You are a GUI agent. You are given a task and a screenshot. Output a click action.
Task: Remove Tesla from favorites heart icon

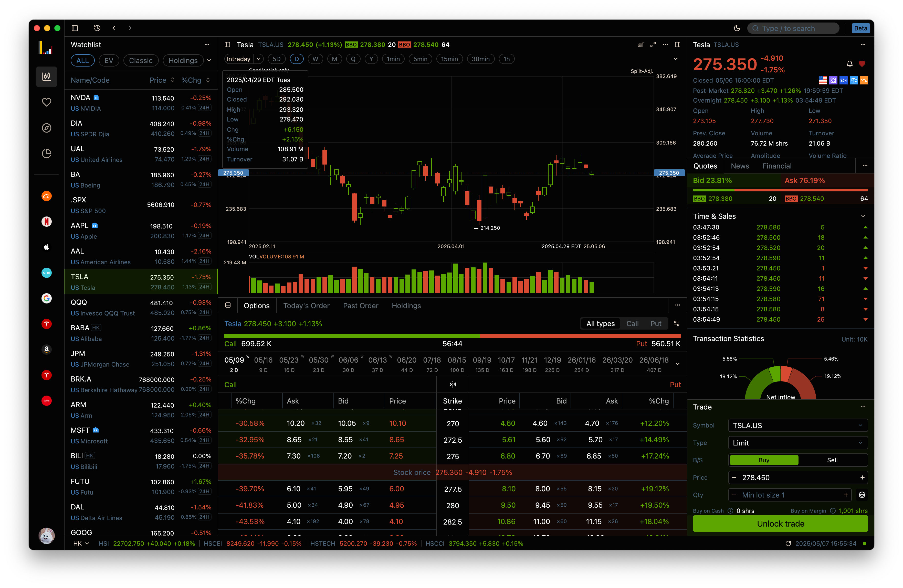click(862, 64)
